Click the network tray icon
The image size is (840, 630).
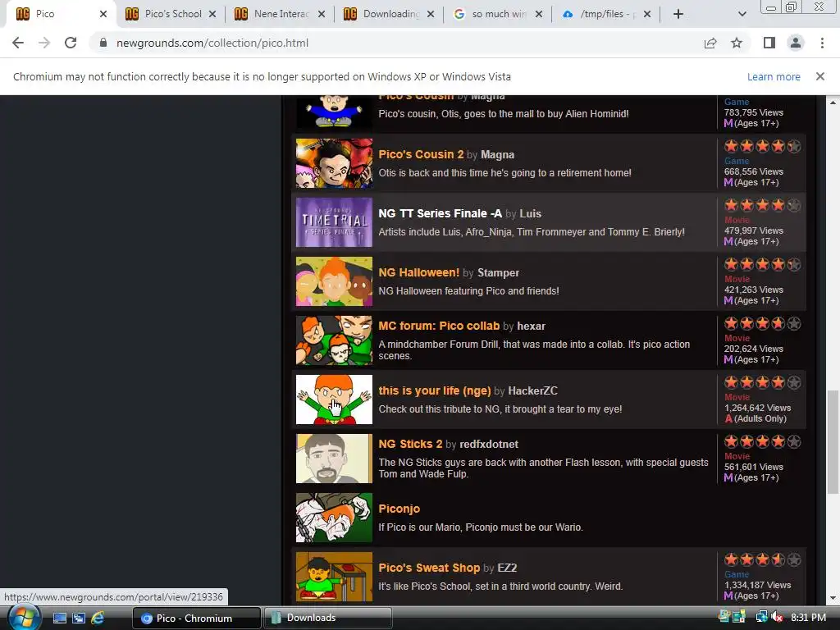pos(761,617)
